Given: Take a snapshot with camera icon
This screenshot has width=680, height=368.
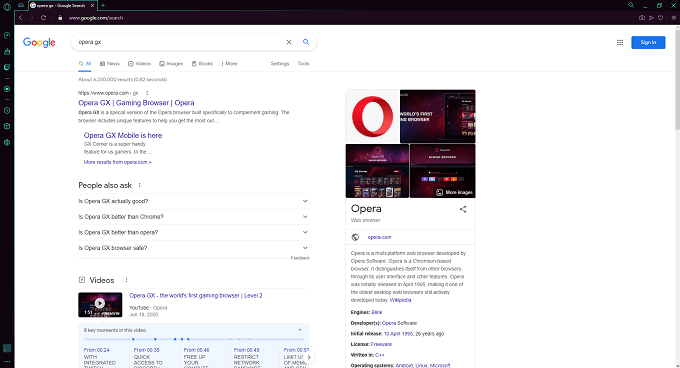Looking at the screenshot, I should [642, 18].
